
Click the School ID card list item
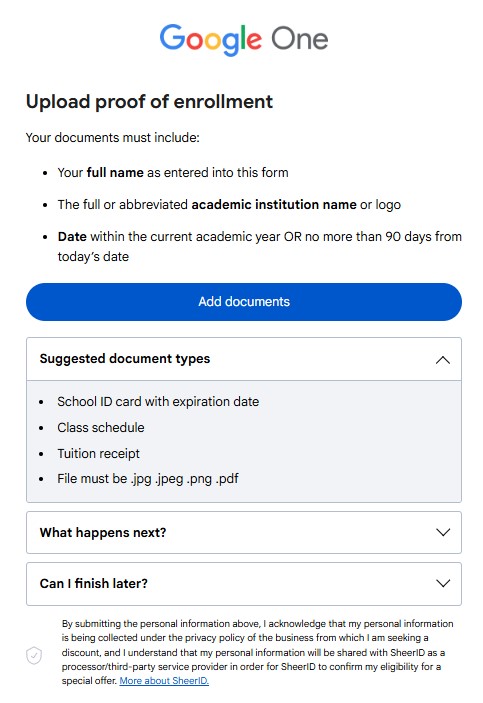click(158, 401)
